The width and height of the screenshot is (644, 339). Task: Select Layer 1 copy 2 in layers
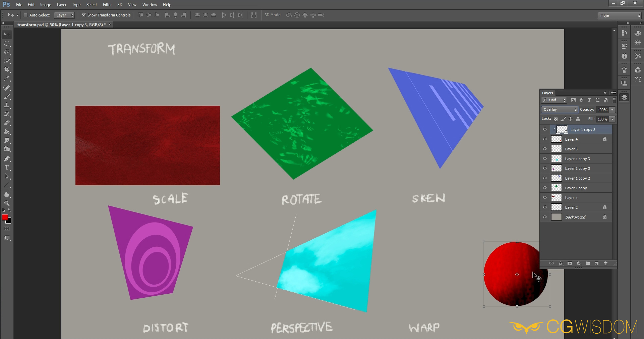pyautogui.click(x=577, y=178)
